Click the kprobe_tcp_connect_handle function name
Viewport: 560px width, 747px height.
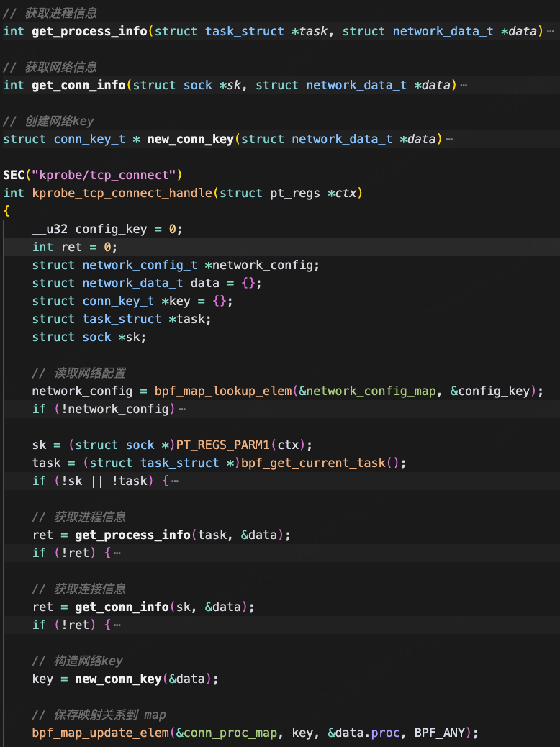[122, 194]
